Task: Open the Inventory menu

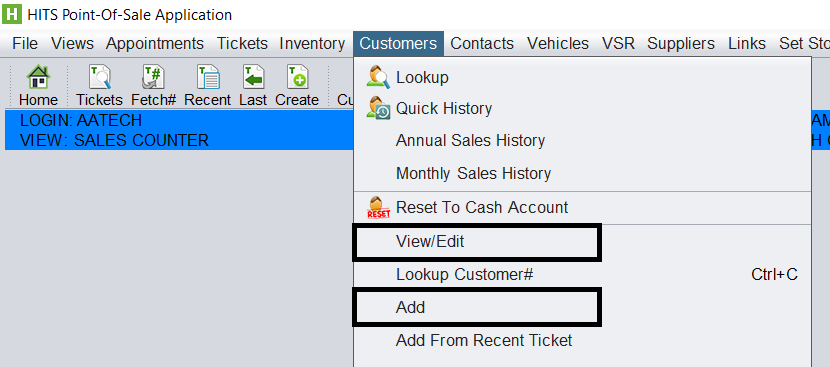Action: point(312,43)
